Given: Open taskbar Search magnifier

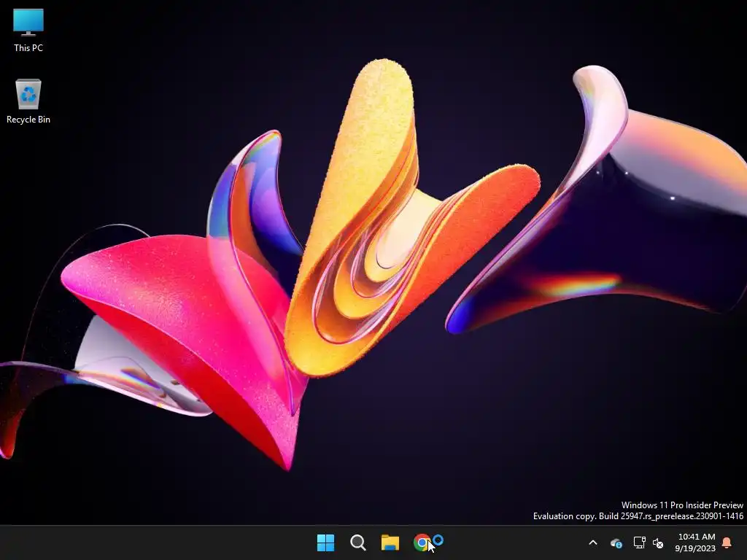Looking at the screenshot, I should pos(357,542).
